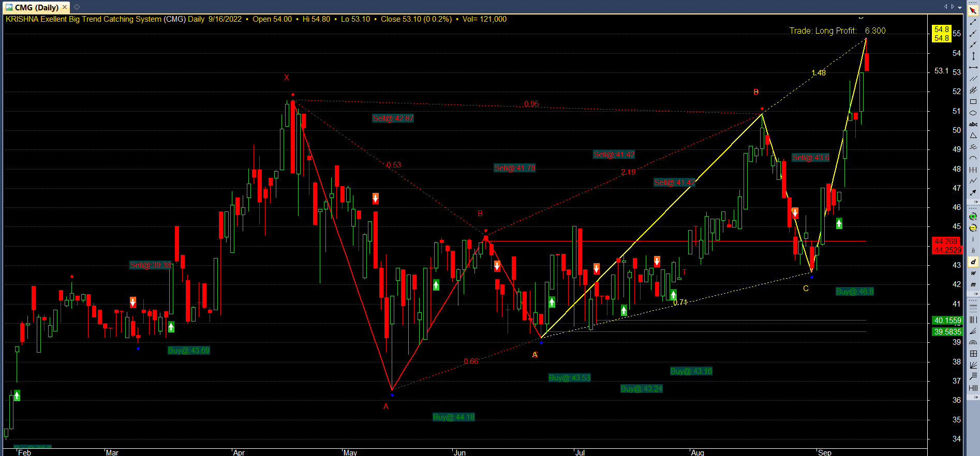Viewport: 980px width, 456px height.
Task: Click the 'Jul' date axis label
Action: click(x=580, y=452)
